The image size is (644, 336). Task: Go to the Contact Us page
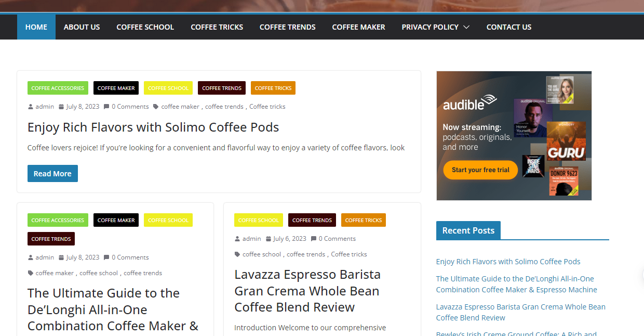pos(508,27)
